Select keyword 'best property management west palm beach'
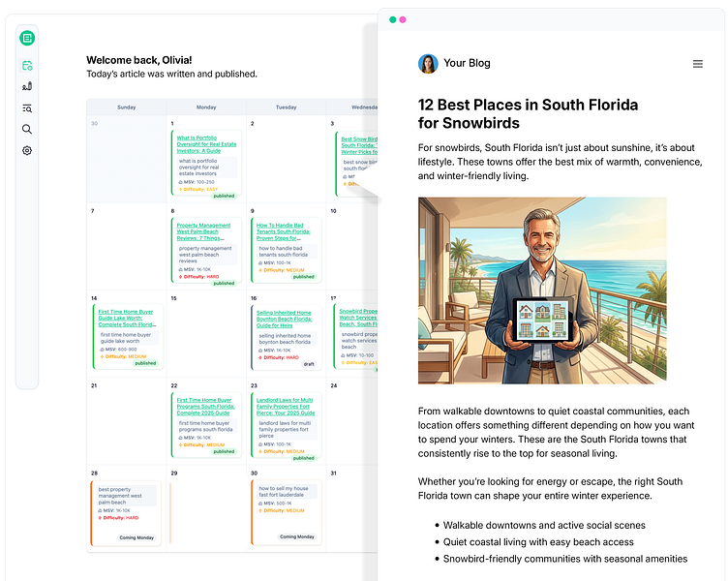 tap(127, 496)
